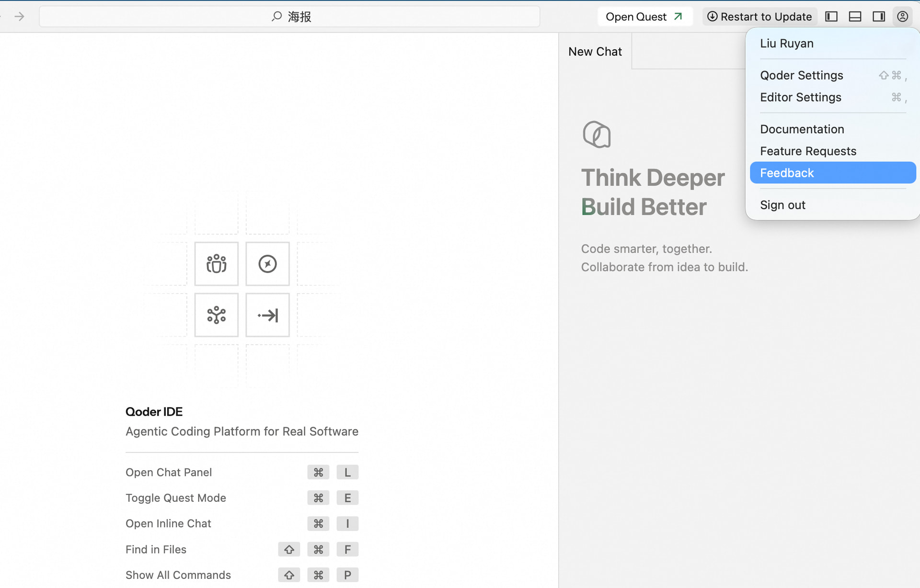Click the Qoder IDE heading text
The image size is (920, 588).
pyautogui.click(x=154, y=412)
